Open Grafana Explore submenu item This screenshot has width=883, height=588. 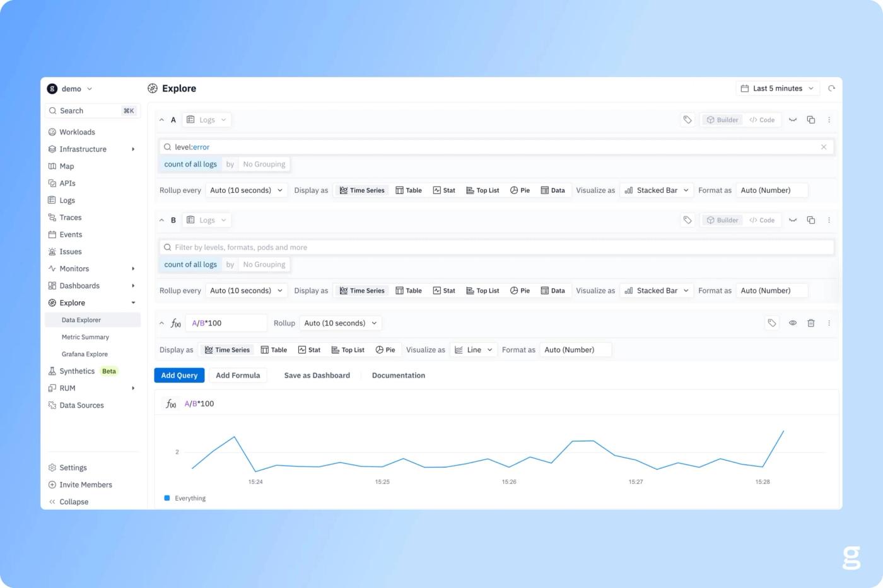(x=85, y=354)
